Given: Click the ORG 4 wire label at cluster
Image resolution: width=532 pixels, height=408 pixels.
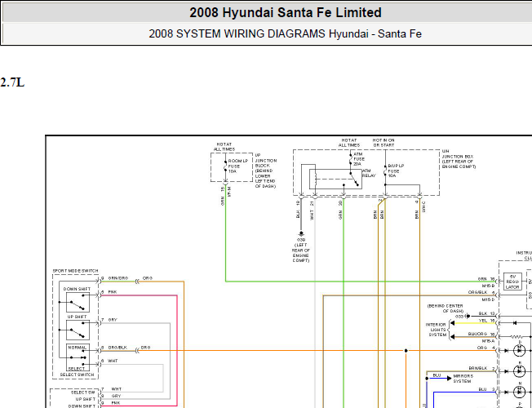Looking at the screenshot, I should tap(485, 348).
